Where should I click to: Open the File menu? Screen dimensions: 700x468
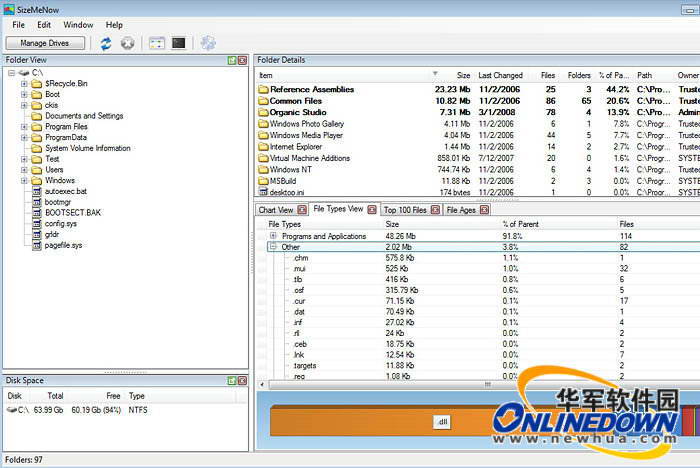18,25
